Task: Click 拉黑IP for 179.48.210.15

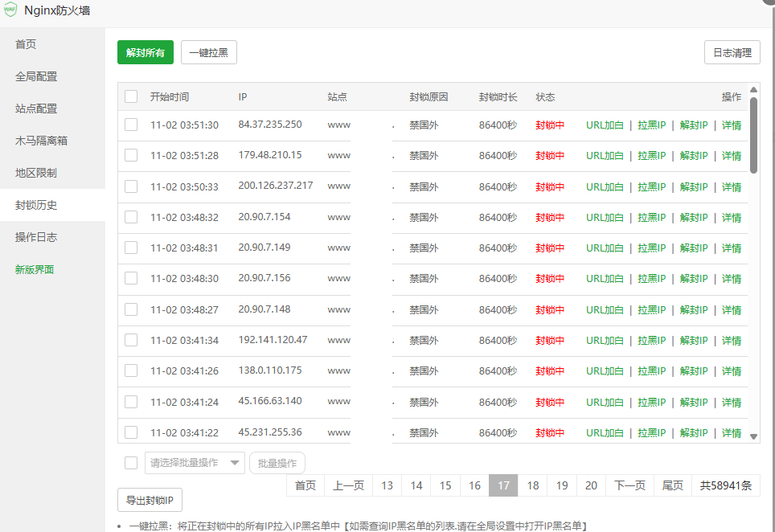Action: coord(651,156)
